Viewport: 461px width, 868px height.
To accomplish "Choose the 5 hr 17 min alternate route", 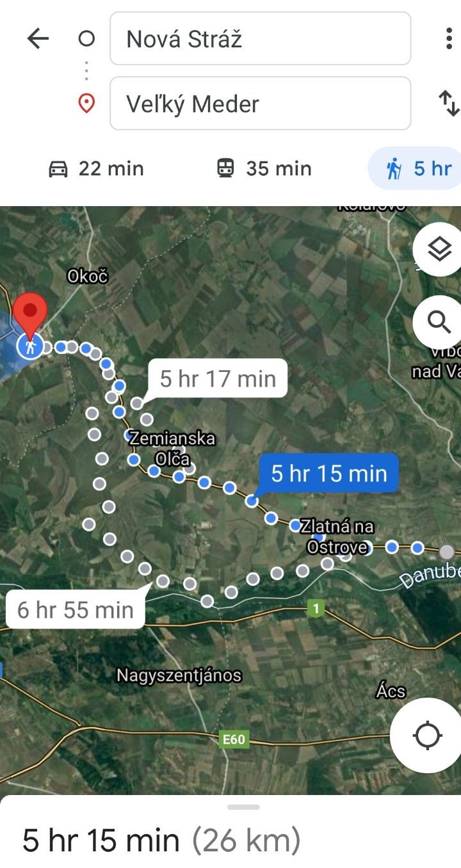I will [218, 378].
